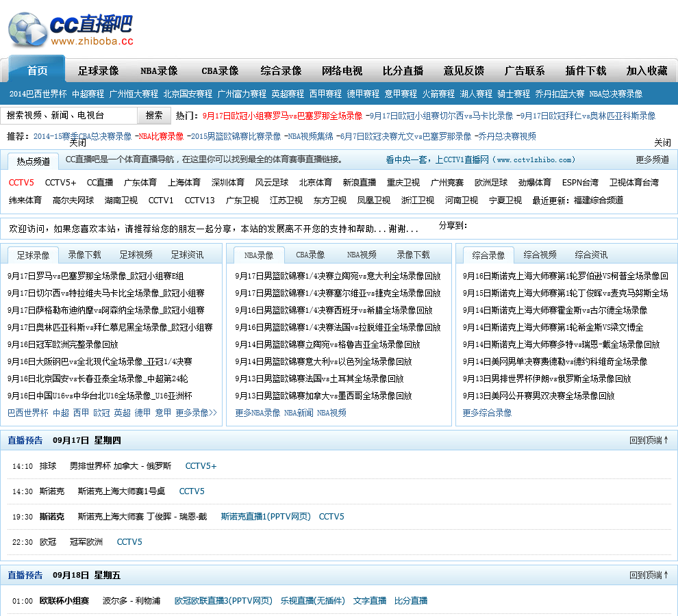The image size is (678, 616).
Task: Open NBA新闻 link below basketball list
Action: 299,413
